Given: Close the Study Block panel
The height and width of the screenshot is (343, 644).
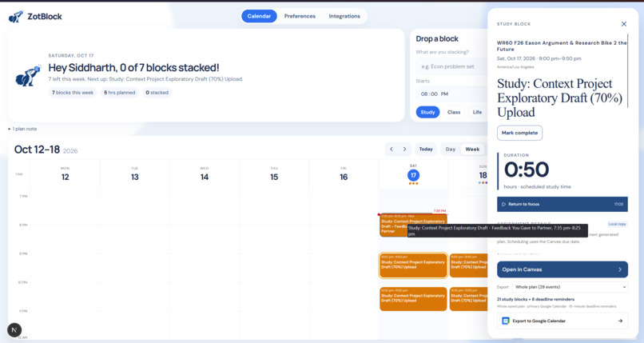Looking at the screenshot, I should (624, 24).
